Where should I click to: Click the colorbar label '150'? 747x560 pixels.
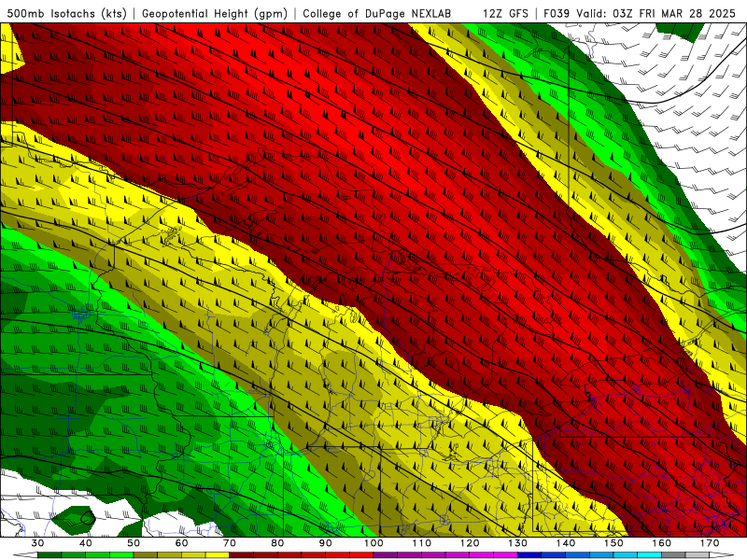point(614,543)
